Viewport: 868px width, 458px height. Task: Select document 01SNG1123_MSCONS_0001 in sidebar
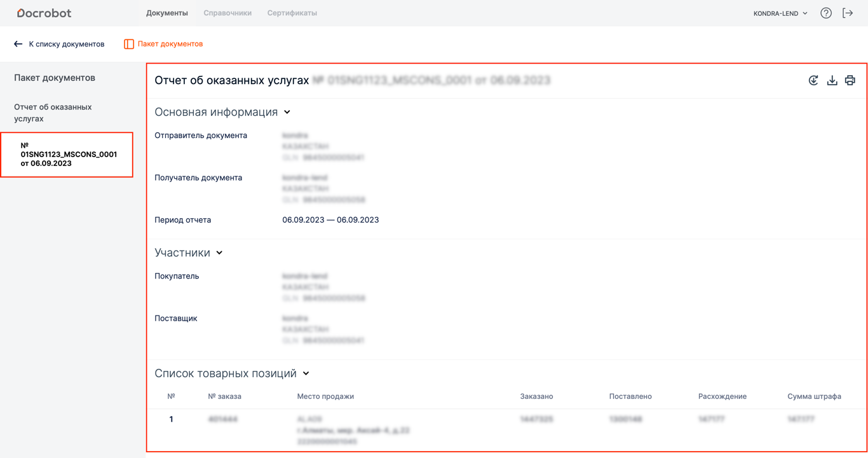tap(68, 155)
